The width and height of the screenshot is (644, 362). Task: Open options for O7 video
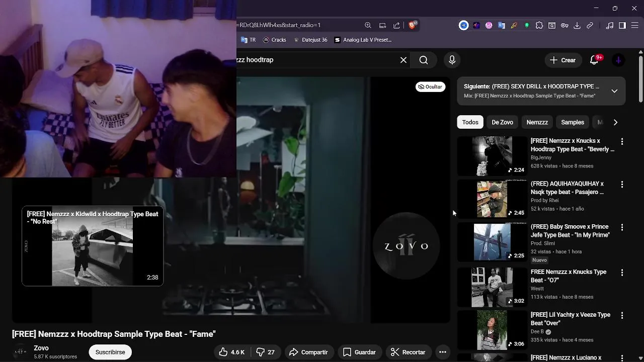pyautogui.click(x=622, y=273)
